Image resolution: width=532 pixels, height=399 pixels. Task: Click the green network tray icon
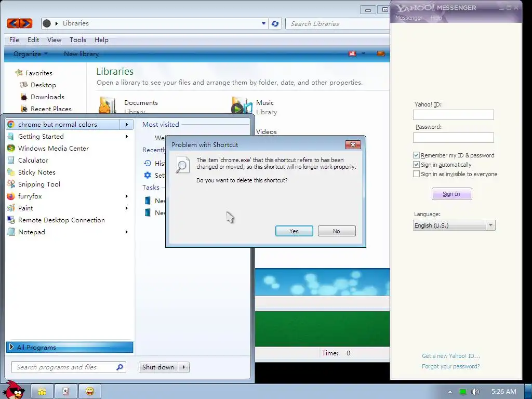463,392
